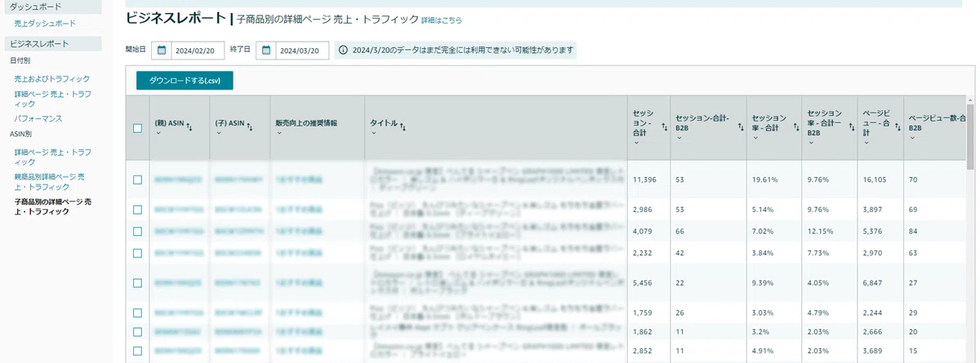Click the 開始日 date field 2024/02/20
Viewport: 980px width, 363px height.
(198, 51)
